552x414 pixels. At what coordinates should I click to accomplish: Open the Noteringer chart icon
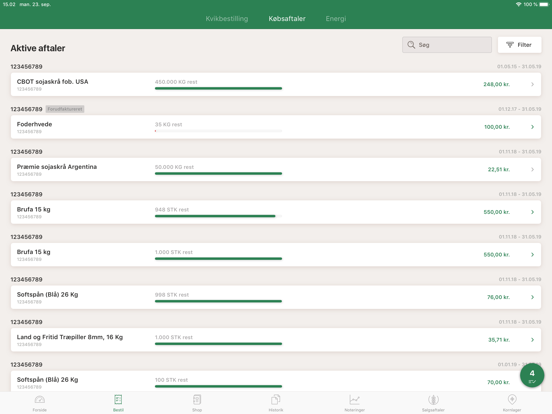(354, 400)
